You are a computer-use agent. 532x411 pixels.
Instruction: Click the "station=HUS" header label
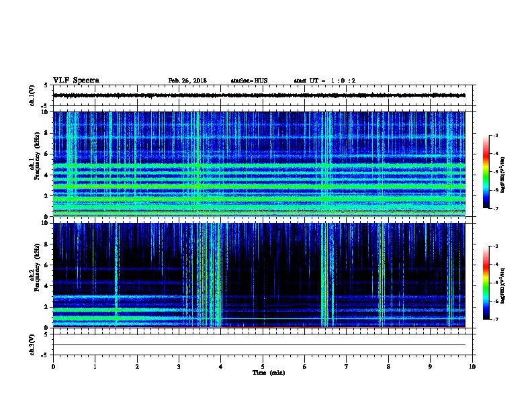(249, 81)
